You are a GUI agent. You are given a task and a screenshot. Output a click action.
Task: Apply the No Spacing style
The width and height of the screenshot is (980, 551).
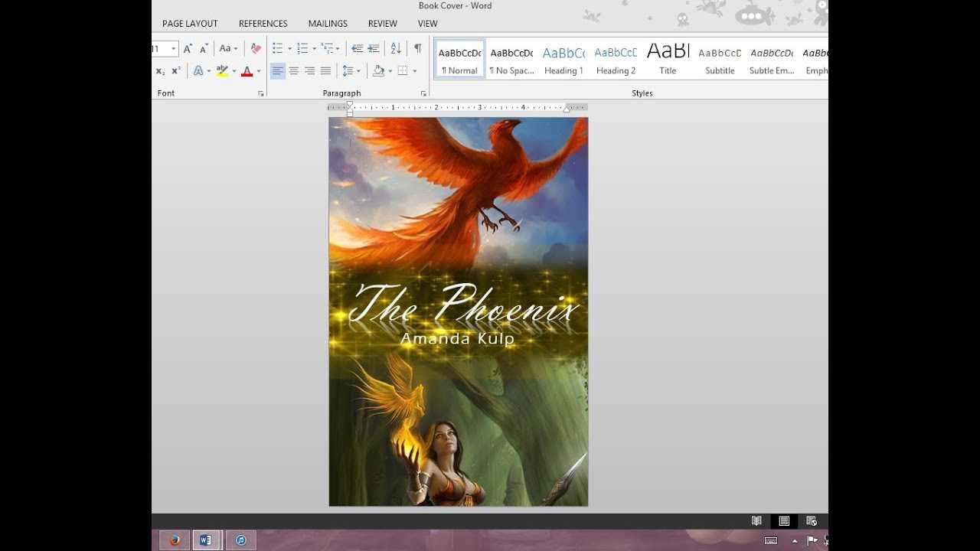pos(511,59)
